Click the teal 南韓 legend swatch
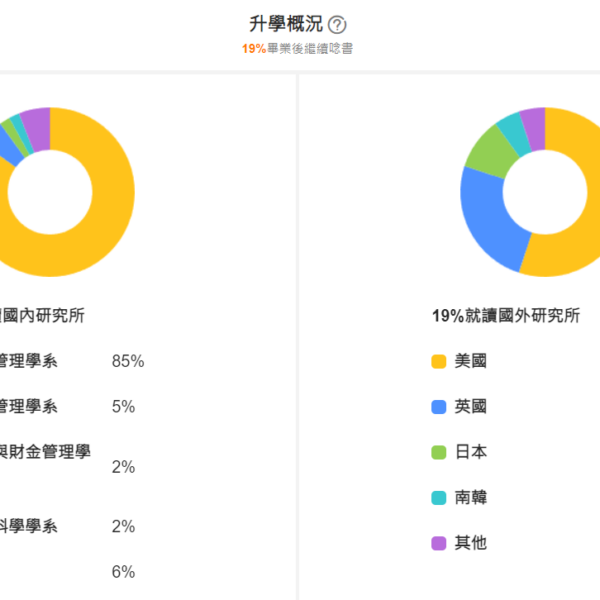 [x=438, y=498]
